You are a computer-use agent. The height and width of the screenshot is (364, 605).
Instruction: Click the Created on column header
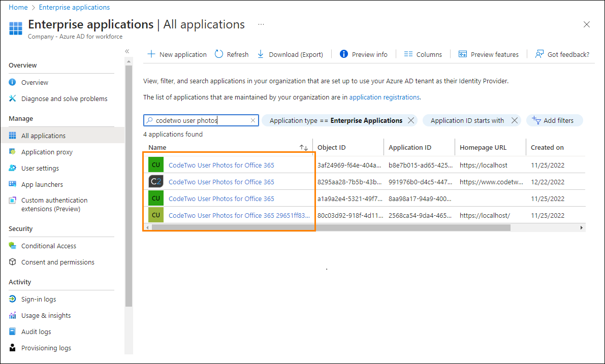[x=547, y=147]
